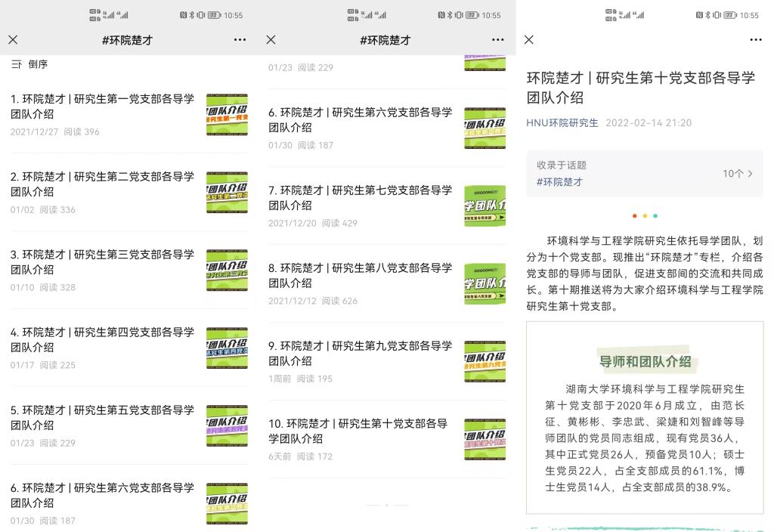
Task: Close the middle #环院楚才 topic page
Action: point(271,39)
